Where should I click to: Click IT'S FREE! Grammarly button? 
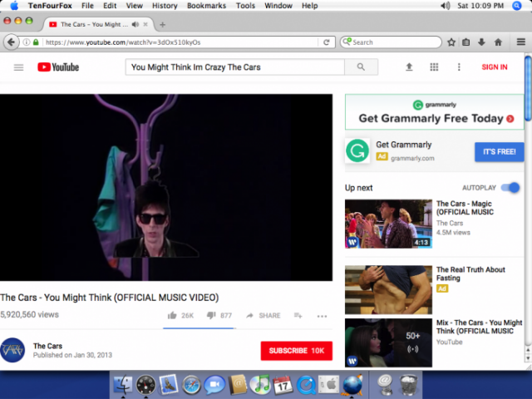499,151
